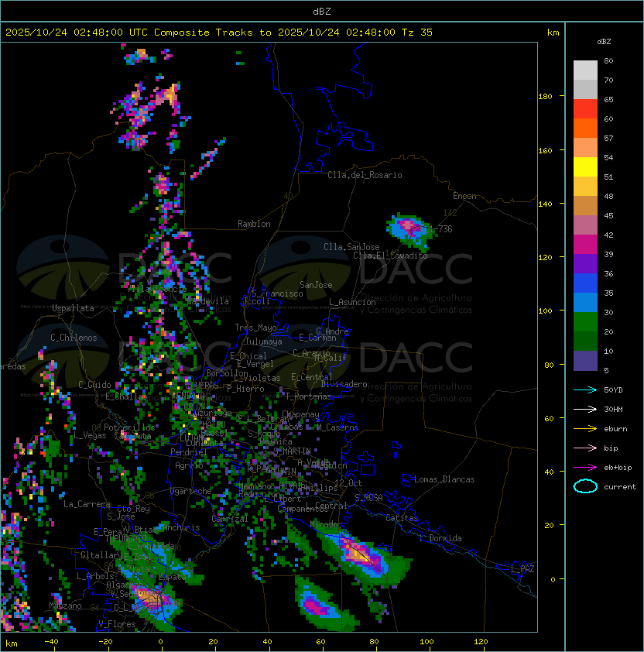644x652 pixels.
Task: Click the 'Manzano' map label
Action: point(65,606)
